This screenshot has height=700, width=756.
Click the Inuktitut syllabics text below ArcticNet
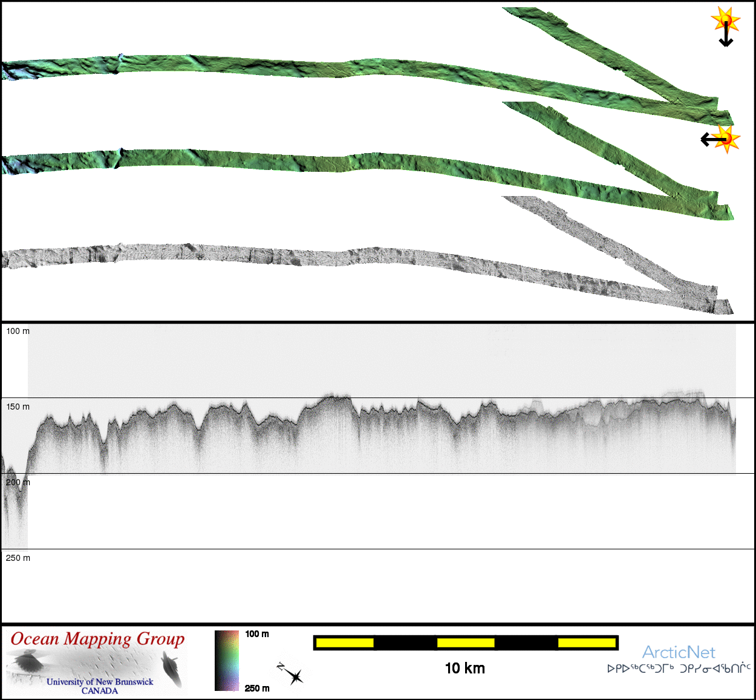(679, 669)
